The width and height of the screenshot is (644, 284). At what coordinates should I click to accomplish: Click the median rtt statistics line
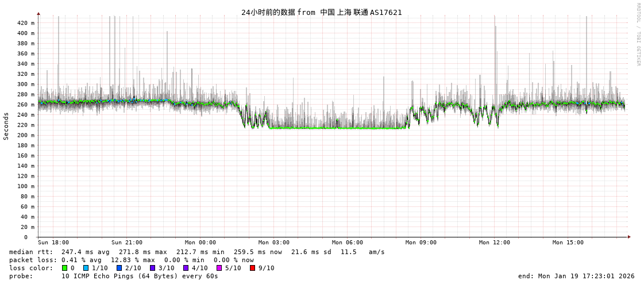pos(196,252)
